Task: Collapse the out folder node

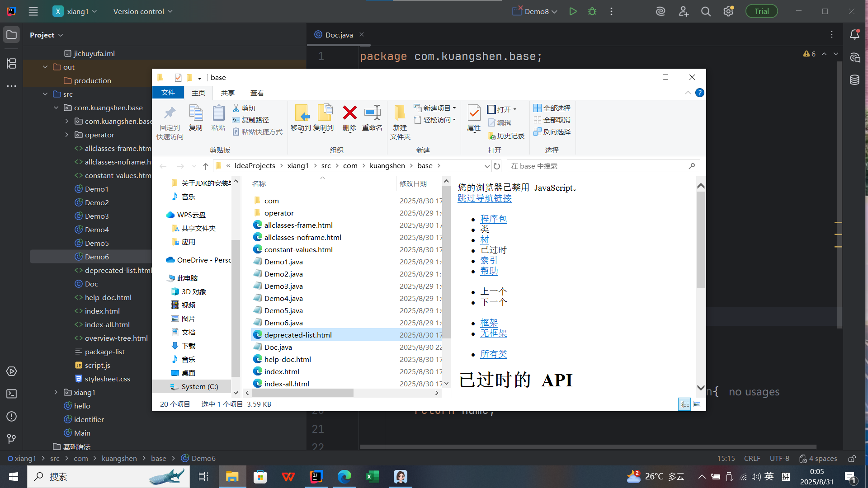Action: pyautogui.click(x=45, y=67)
